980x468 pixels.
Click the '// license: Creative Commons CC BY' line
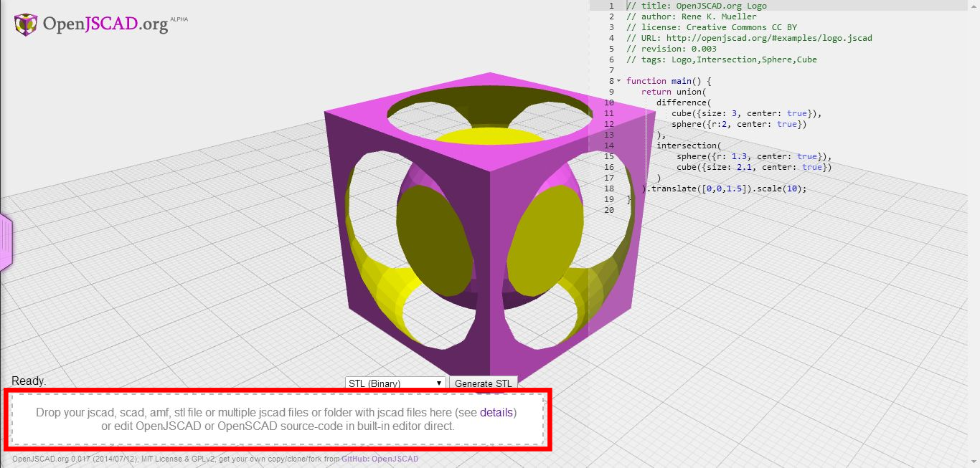coord(711,27)
